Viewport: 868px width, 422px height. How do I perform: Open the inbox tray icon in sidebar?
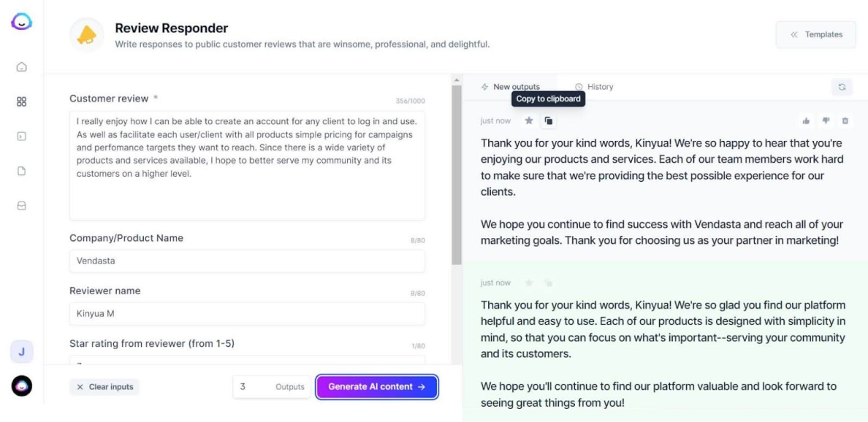point(21,206)
